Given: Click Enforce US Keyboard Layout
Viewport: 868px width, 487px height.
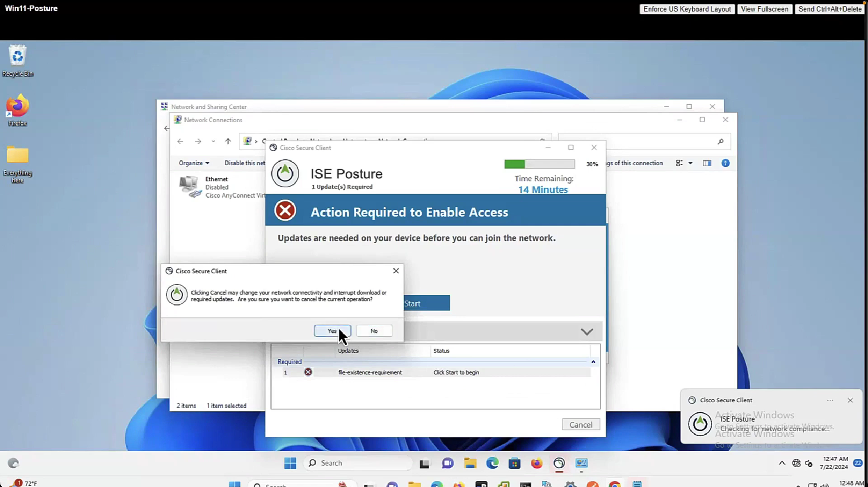Looking at the screenshot, I should pyautogui.click(x=687, y=9).
